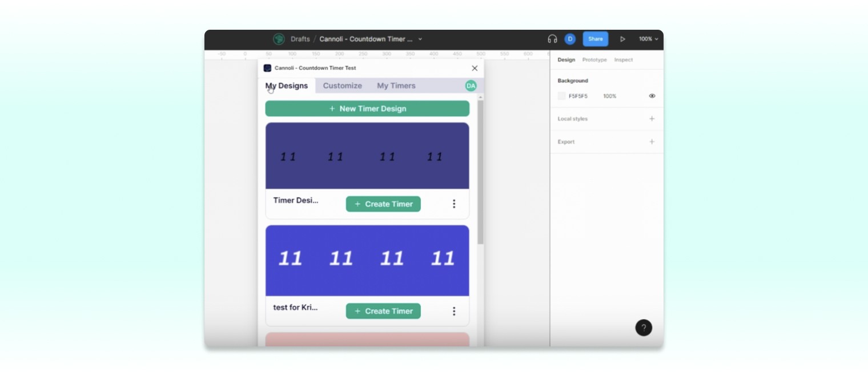The image size is (868, 375).
Task: Start presentation with the play icon
Action: 622,39
